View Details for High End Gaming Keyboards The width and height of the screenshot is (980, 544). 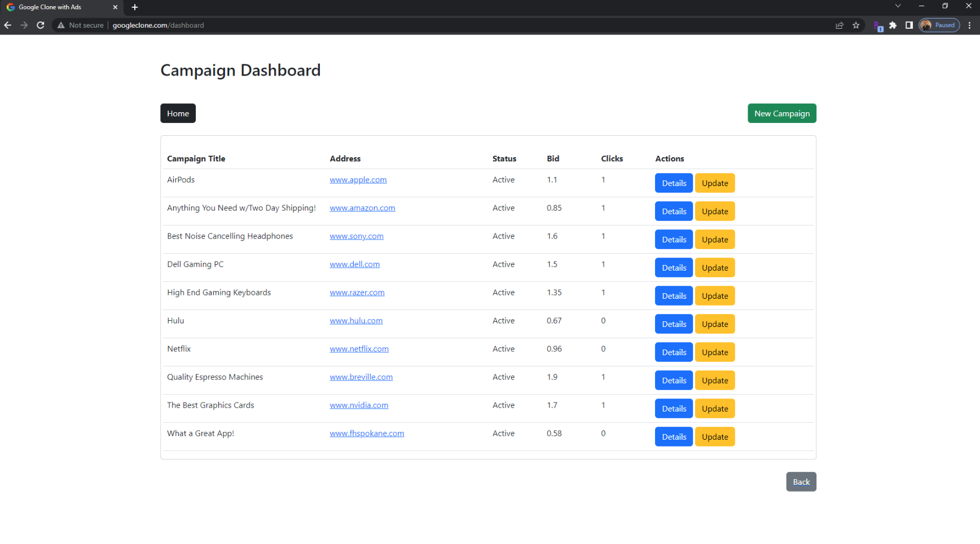674,296
